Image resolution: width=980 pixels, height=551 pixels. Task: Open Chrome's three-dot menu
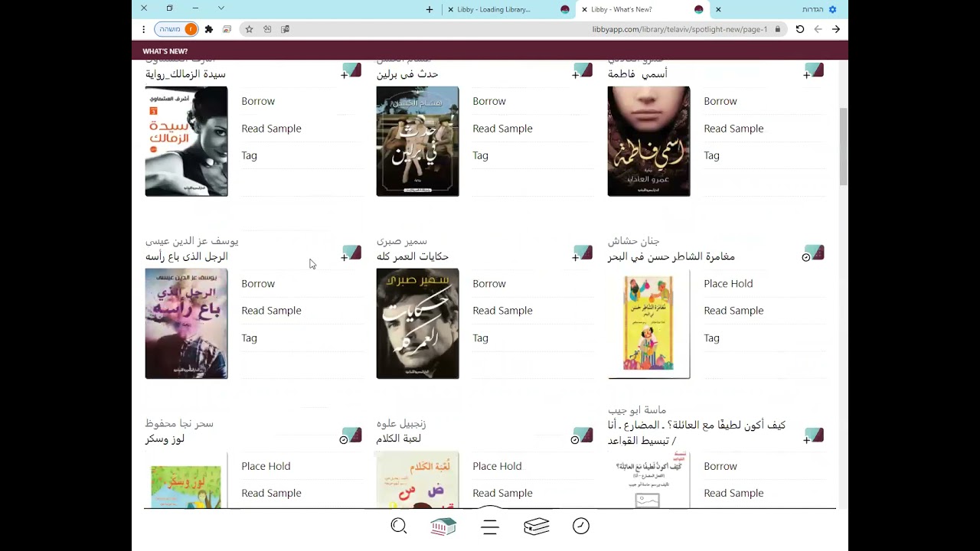pos(143,29)
